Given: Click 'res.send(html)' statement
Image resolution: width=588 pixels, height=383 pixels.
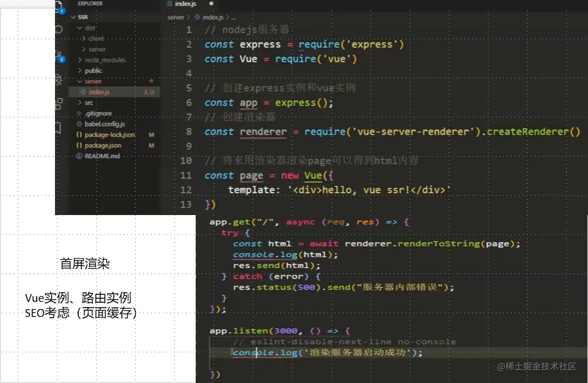Looking at the screenshot, I should point(277,266).
